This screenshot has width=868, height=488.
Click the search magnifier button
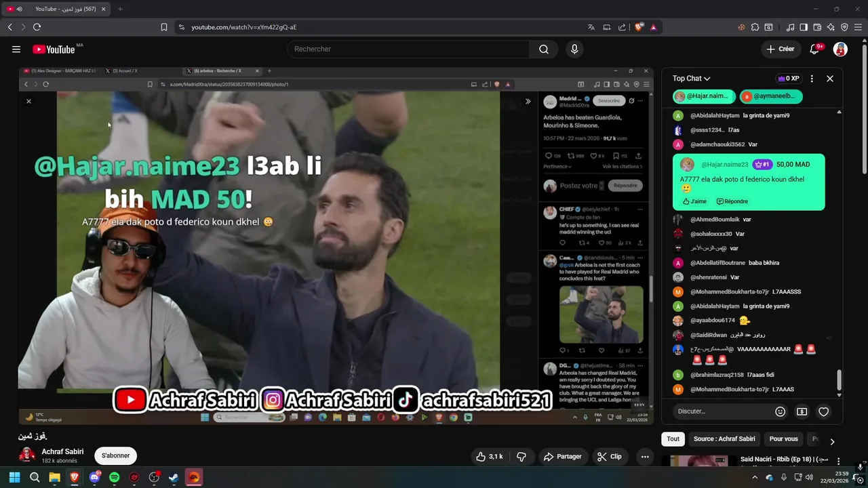click(x=544, y=49)
